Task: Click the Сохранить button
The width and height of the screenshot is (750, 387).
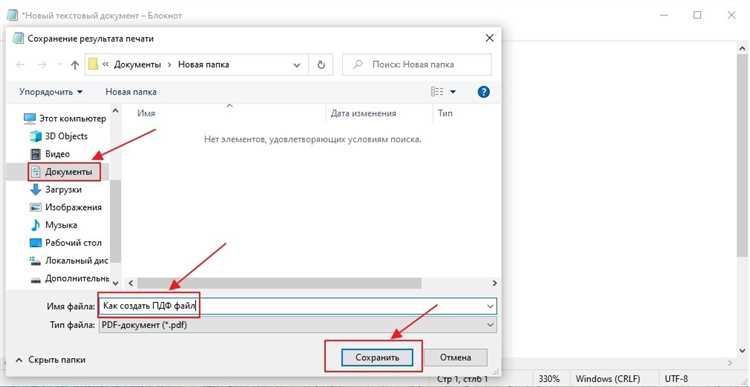Action: pos(377,357)
